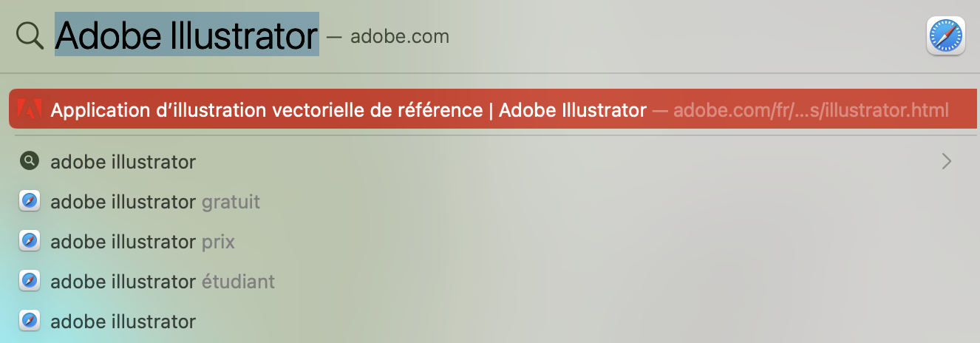Click Adobe Illustrator after the pipe in top hit
Image resolution: width=980 pixels, height=343 pixels.
point(573,110)
